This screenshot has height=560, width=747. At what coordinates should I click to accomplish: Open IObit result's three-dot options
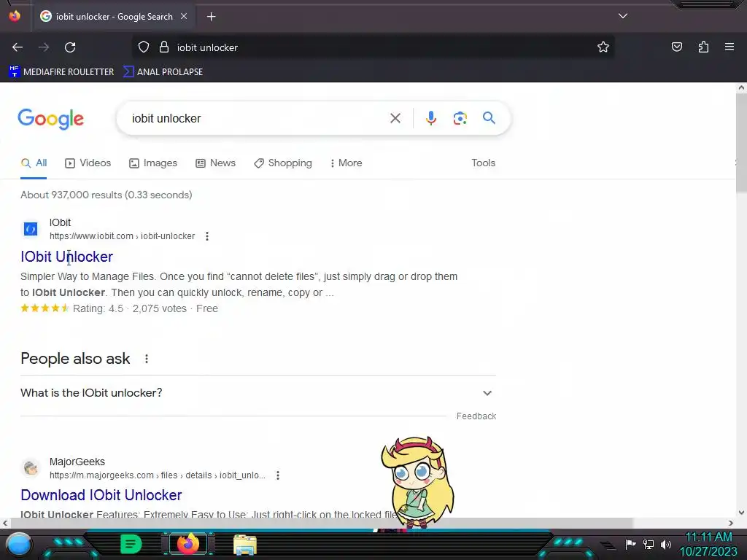206,236
